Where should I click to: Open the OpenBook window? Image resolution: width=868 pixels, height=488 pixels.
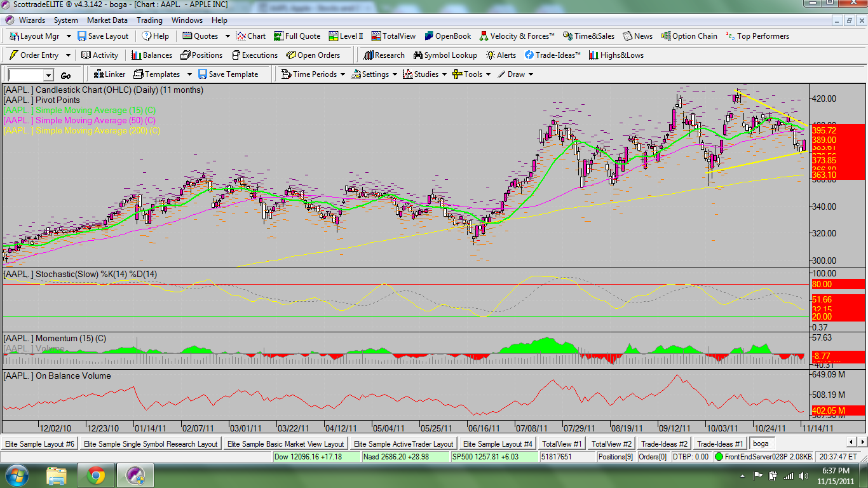[448, 36]
